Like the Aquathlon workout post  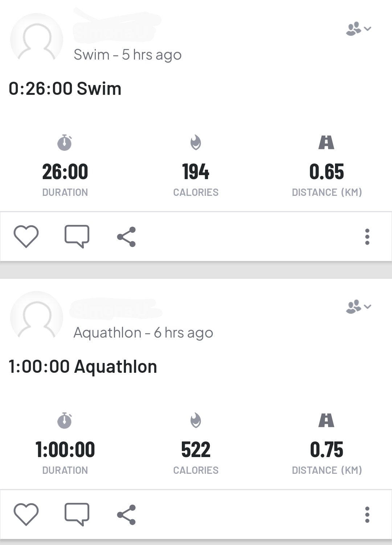pos(26,514)
